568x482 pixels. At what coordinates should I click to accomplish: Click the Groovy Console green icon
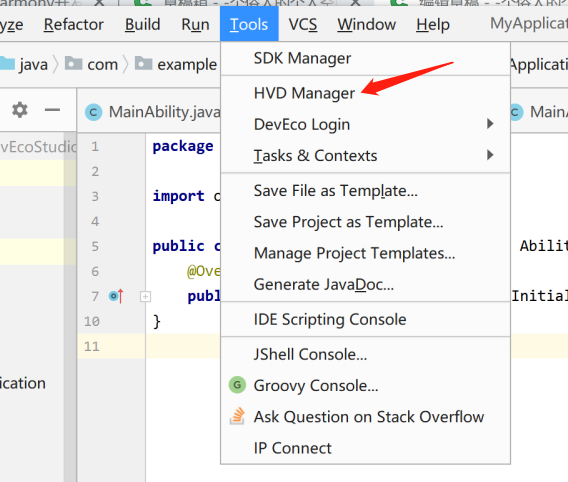pos(237,385)
